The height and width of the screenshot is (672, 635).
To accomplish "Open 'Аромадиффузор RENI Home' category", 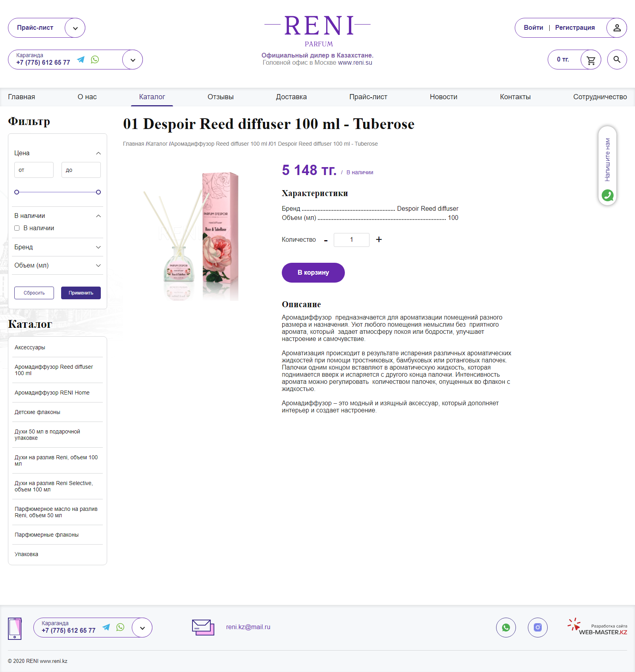I will 52,393.
